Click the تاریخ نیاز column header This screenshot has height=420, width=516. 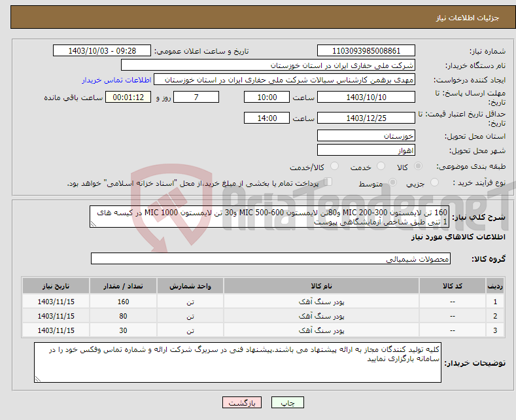pyautogui.click(x=56, y=286)
